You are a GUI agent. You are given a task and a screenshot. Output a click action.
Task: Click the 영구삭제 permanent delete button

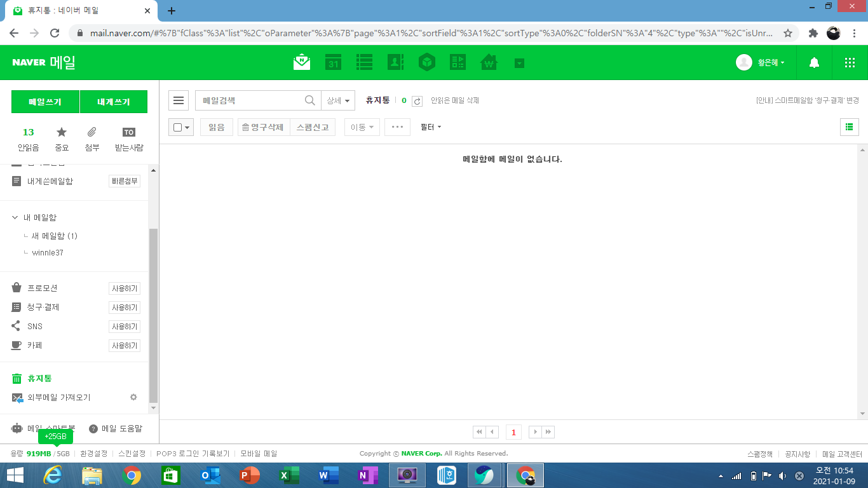(264, 127)
